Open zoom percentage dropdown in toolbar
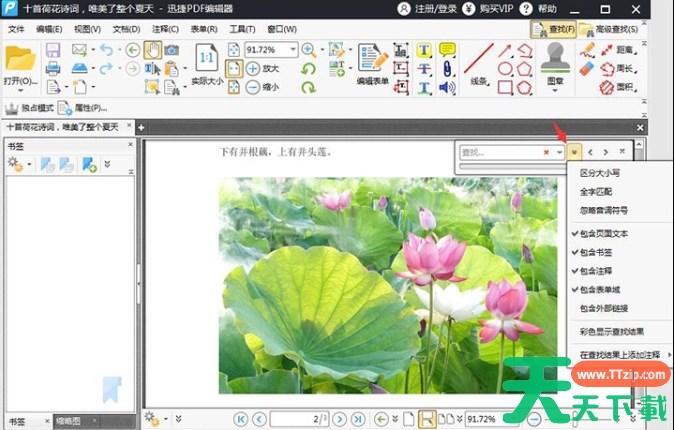675x430 pixels. [x=293, y=49]
